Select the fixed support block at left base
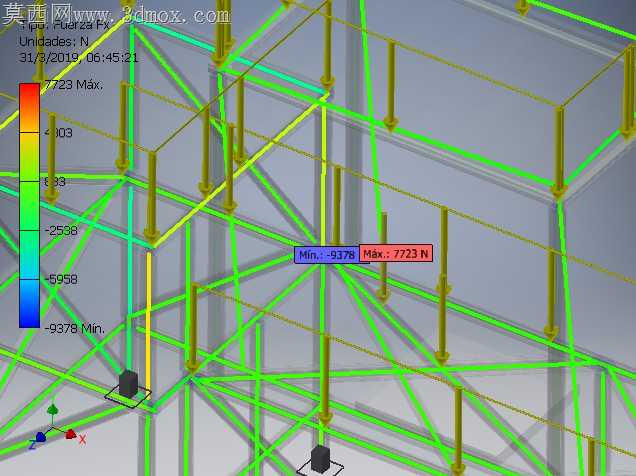Screen dimensions: 636x476 [128, 384]
